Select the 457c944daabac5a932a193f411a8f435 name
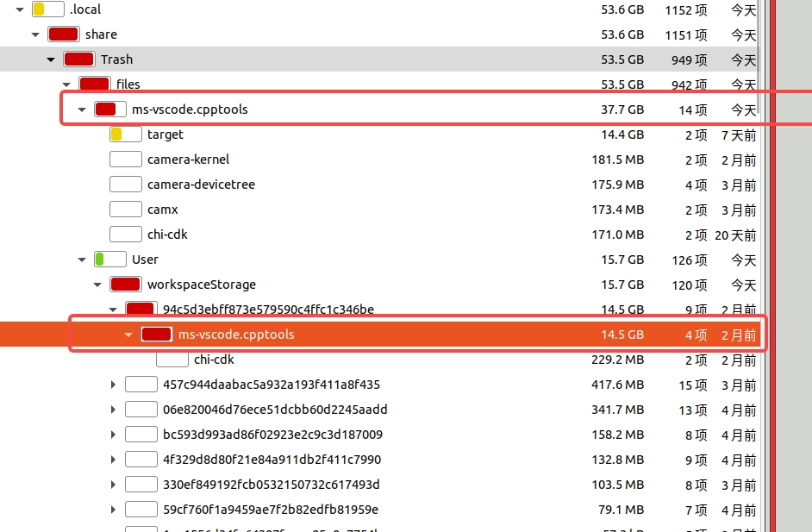Viewport: 812px width, 532px height. pyautogui.click(x=272, y=385)
